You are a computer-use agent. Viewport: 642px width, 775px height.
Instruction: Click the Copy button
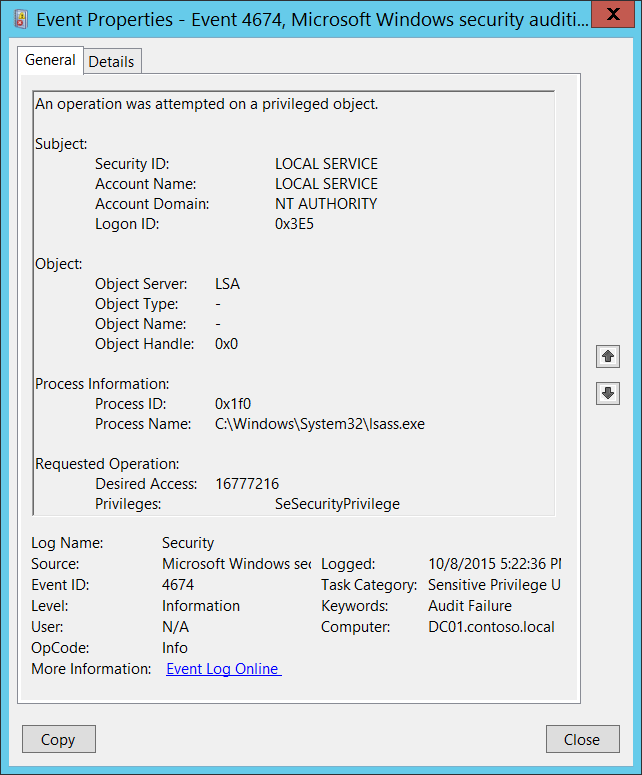[x=59, y=739]
